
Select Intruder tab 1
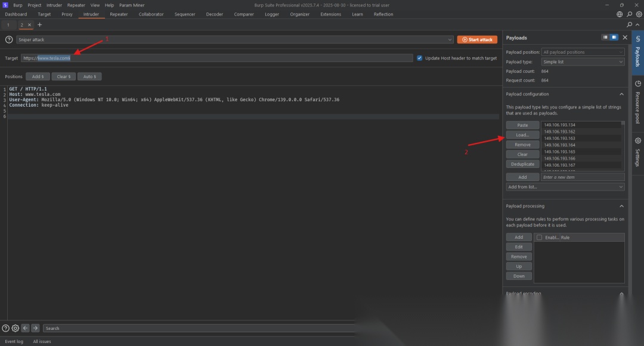(8, 25)
